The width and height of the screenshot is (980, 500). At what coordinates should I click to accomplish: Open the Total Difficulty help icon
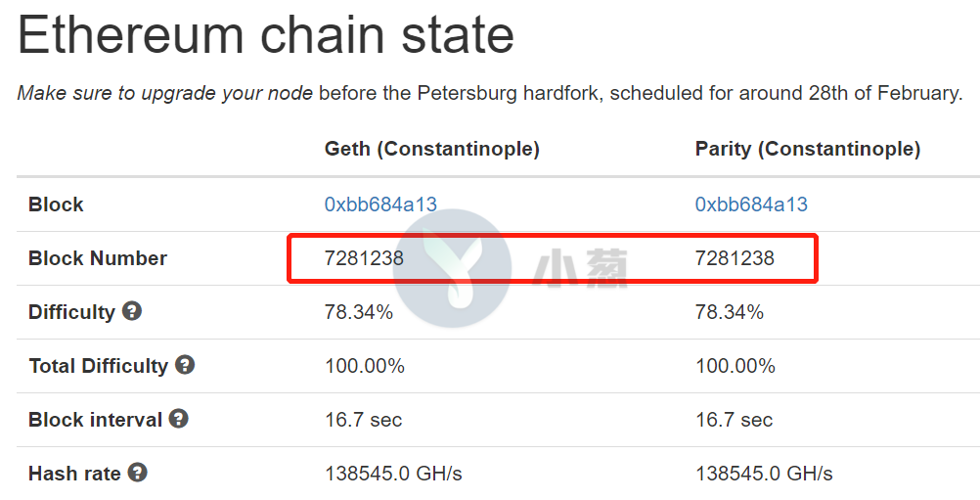point(185,364)
